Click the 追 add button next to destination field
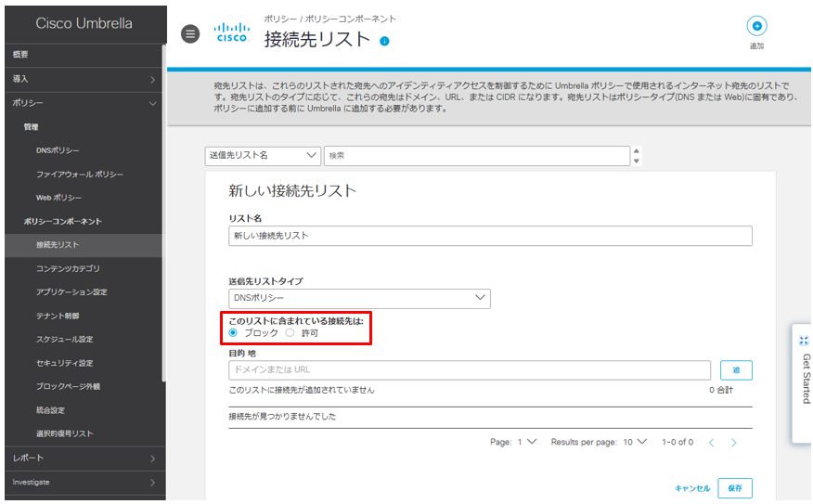The height and width of the screenshot is (504, 813). pyautogui.click(x=736, y=370)
